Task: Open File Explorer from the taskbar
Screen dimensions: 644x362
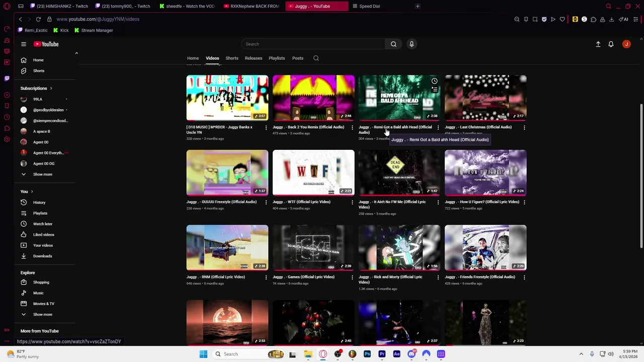Action: (x=308, y=354)
